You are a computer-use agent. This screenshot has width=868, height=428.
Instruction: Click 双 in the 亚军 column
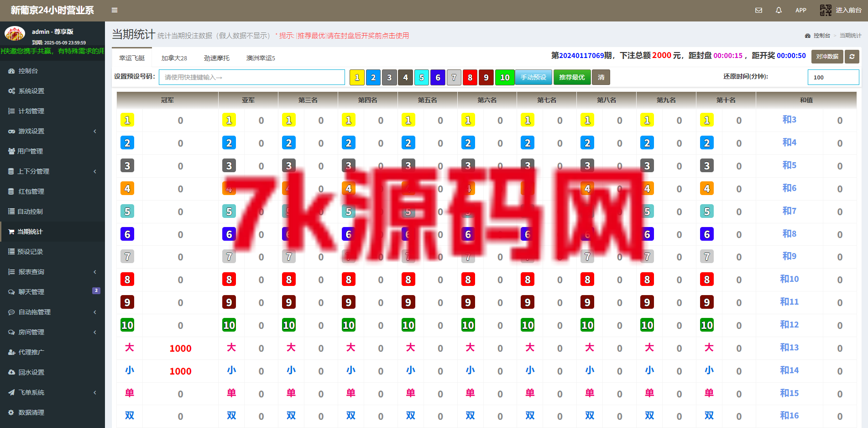click(x=231, y=416)
